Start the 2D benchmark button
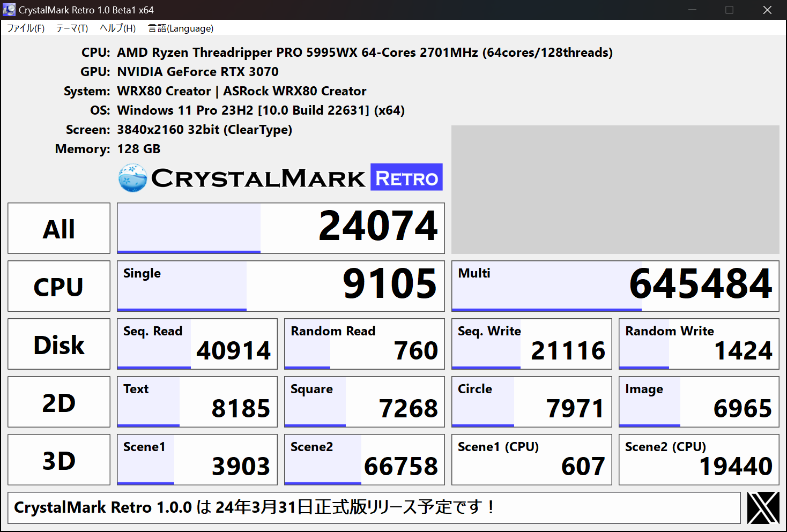The image size is (787, 532). tap(59, 402)
